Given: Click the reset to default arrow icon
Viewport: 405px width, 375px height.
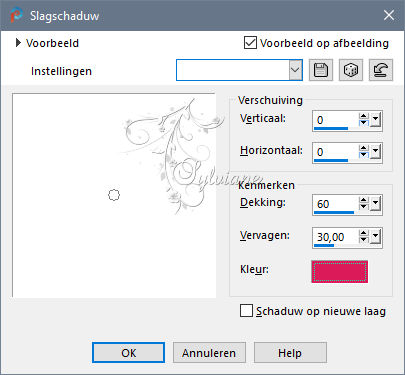Looking at the screenshot, I should [x=381, y=70].
